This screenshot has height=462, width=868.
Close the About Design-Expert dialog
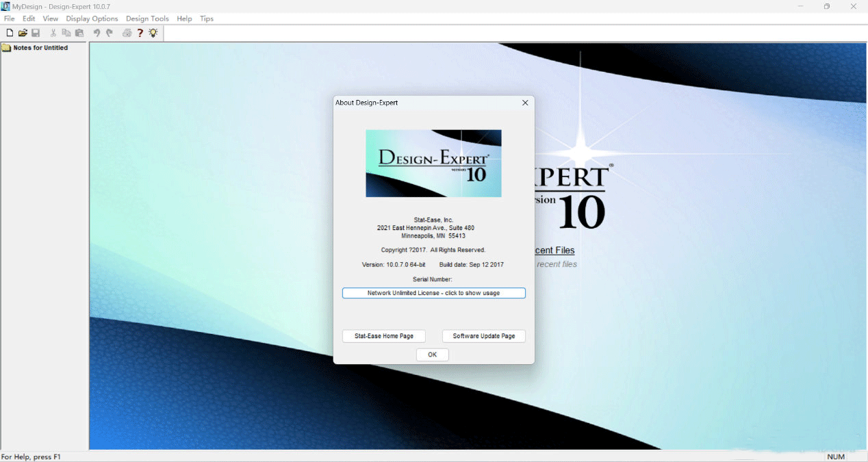[525, 103]
